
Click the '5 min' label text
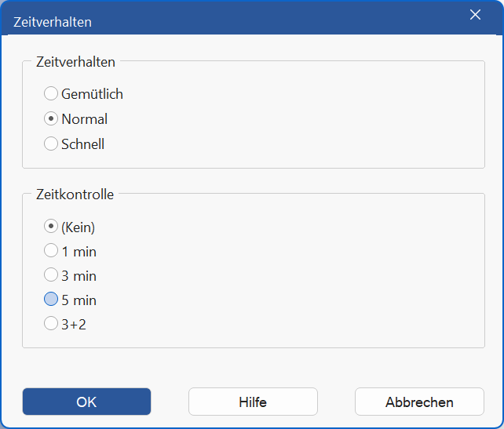pyautogui.click(x=79, y=300)
